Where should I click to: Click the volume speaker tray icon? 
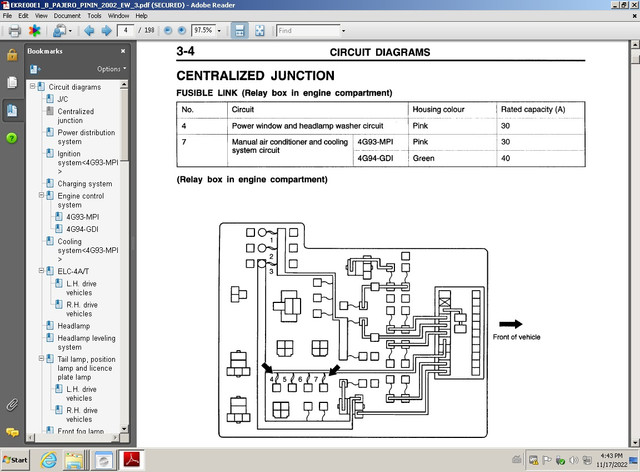pyautogui.click(x=573, y=461)
